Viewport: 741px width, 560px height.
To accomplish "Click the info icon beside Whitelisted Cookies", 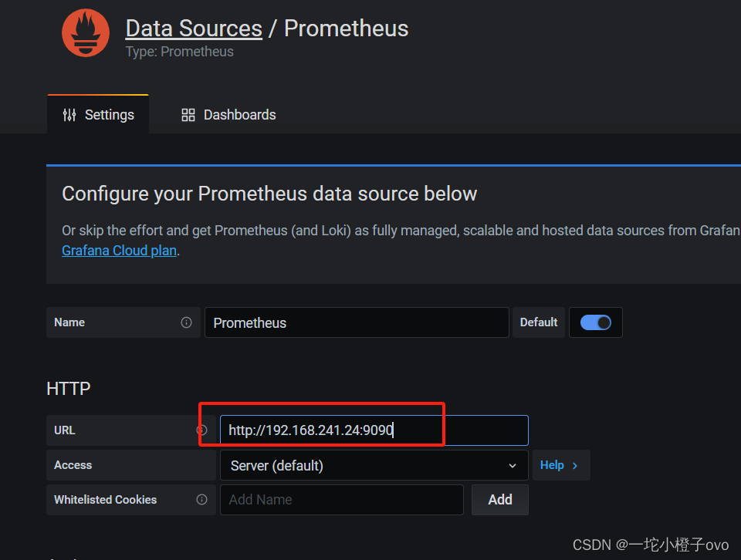I will point(201,500).
